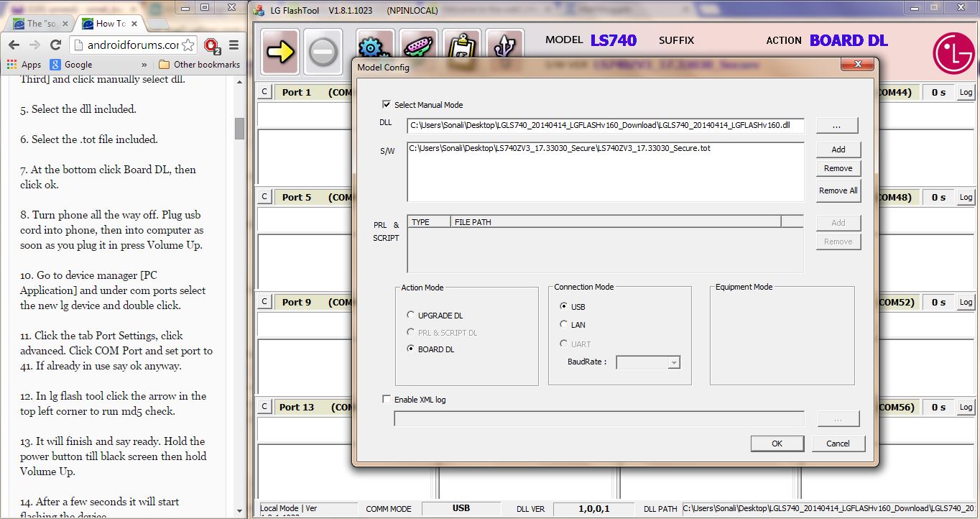Open a new Chrome tab

(x=160, y=24)
